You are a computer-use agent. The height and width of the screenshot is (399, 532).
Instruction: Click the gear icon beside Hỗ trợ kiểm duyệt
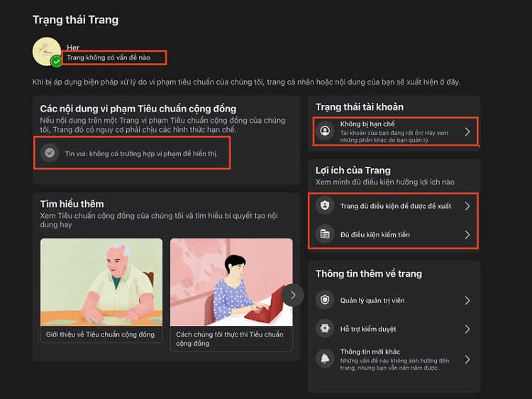click(325, 329)
